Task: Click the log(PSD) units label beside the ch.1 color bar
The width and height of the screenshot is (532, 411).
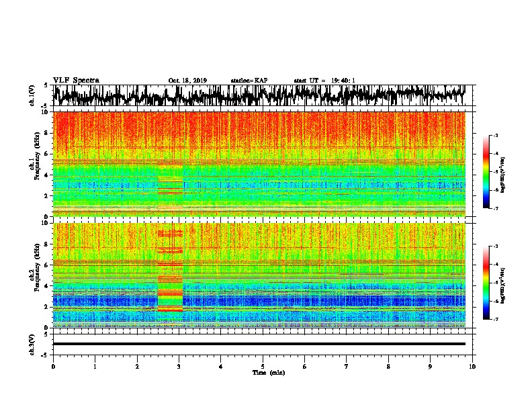Action: tap(503, 175)
